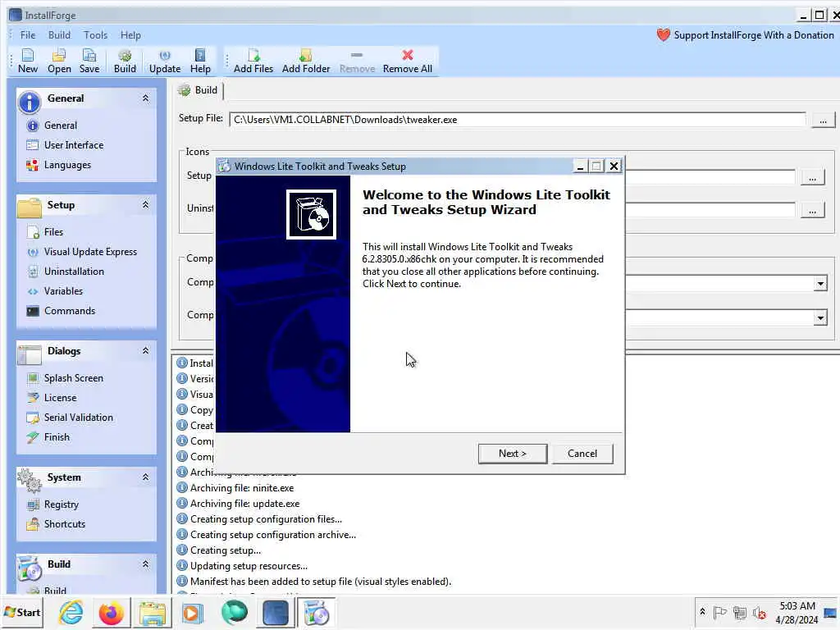Open the media player taskbar icon
Screen dimensions: 840x630
[193, 613]
